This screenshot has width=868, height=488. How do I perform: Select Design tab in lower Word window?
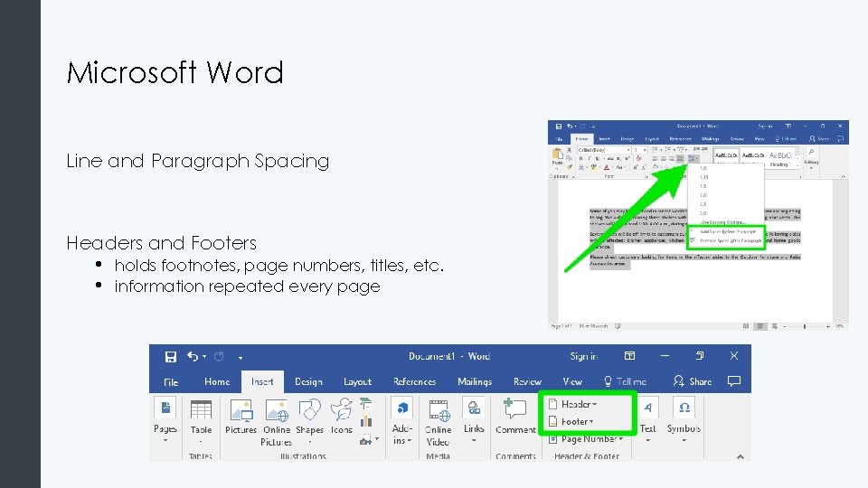[308, 381]
